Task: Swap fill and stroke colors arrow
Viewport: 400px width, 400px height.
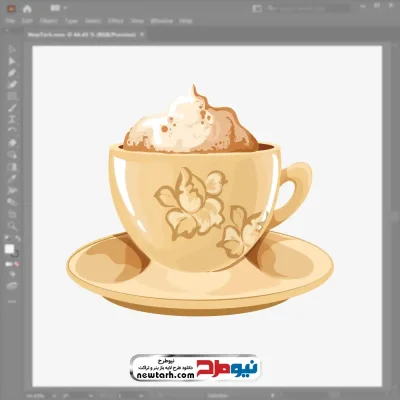Action: (x=18, y=238)
